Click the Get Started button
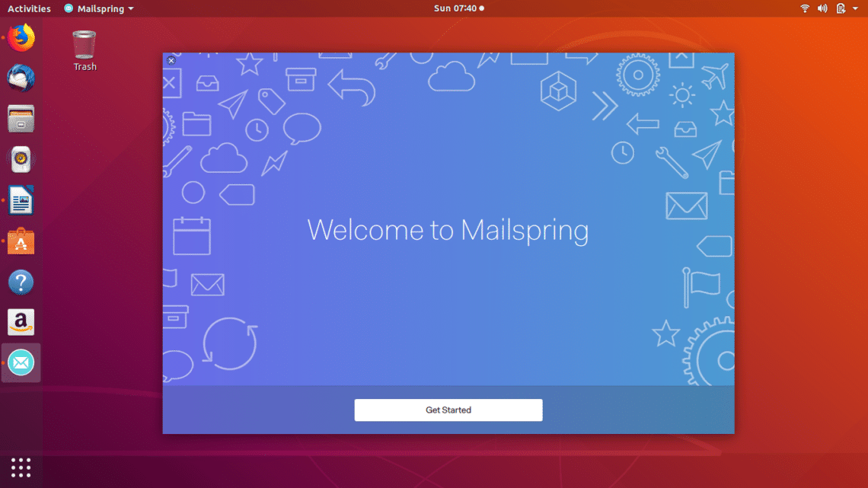Screen dimensions: 868x488 click(448, 410)
